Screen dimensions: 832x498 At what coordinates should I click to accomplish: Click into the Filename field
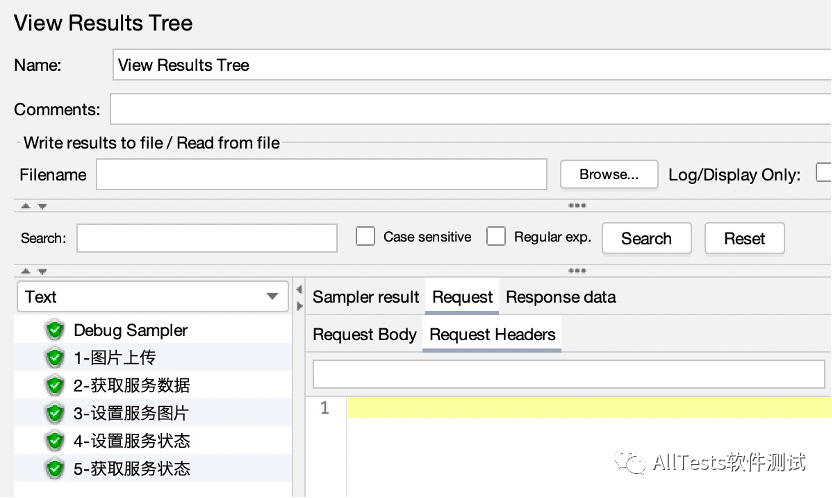tap(322, 174)
